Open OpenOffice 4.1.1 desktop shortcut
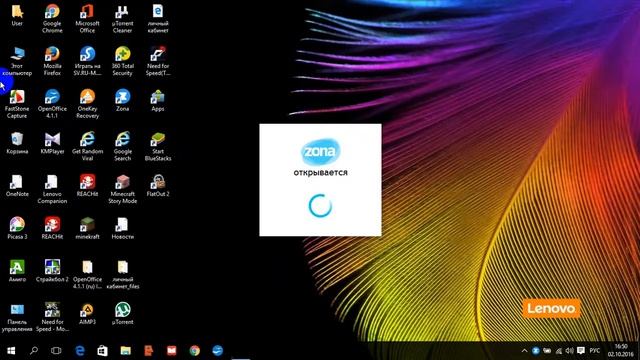640x360 pixels. pos(52,104)
